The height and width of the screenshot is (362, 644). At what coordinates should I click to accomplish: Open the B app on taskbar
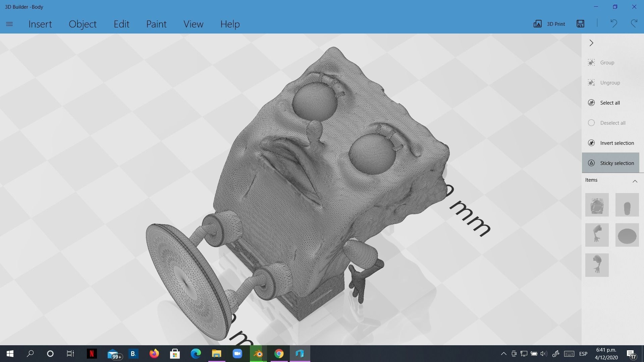(133, 354)
